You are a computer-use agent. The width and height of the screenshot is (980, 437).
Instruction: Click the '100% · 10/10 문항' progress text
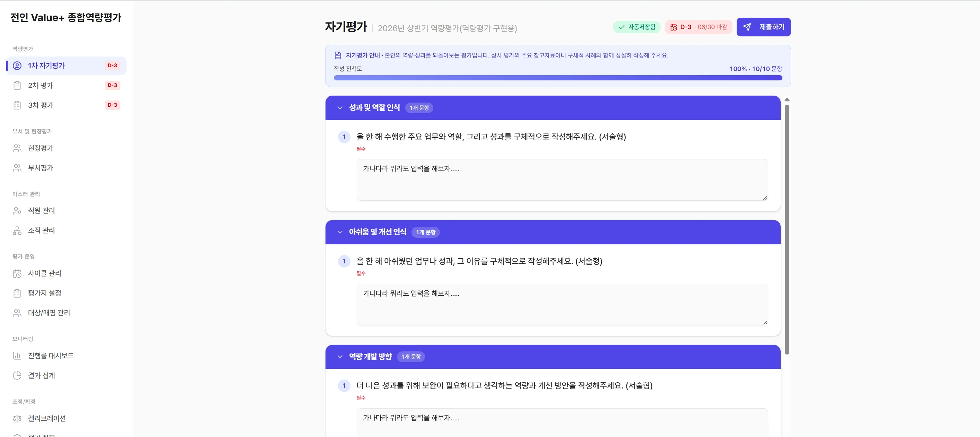(x=756, y=69)
